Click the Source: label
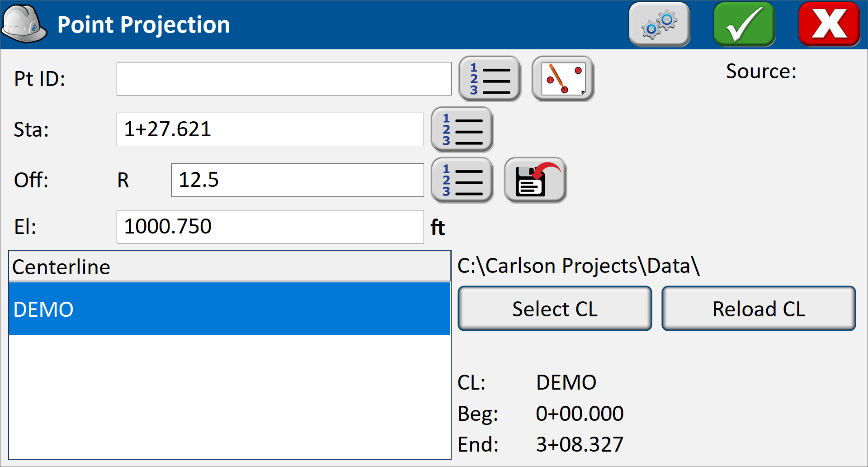This screenshot has height=467, width=868. (761, 71)
